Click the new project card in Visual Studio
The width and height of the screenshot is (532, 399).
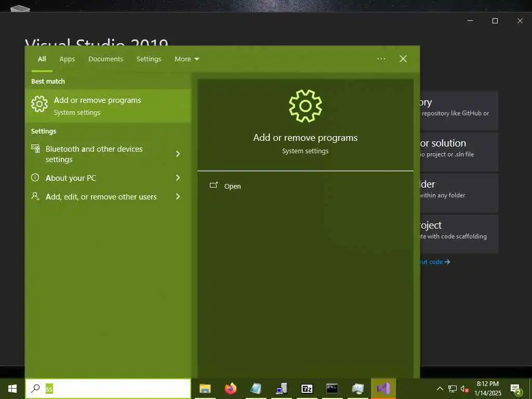459,234
